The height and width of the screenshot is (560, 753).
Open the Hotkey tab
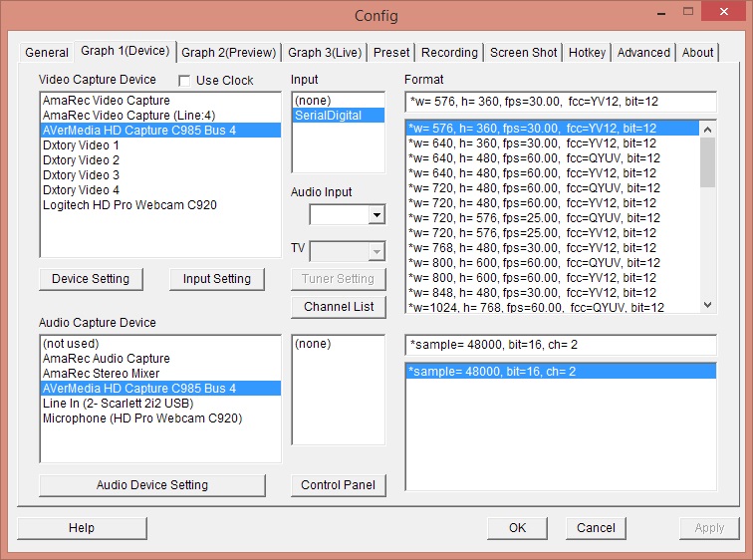[587, 53]
